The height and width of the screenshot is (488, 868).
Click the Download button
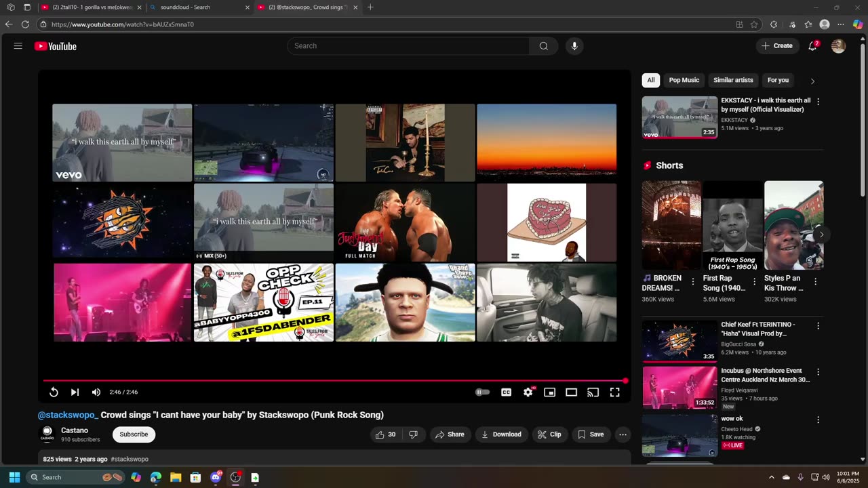(x=501, y=434)
